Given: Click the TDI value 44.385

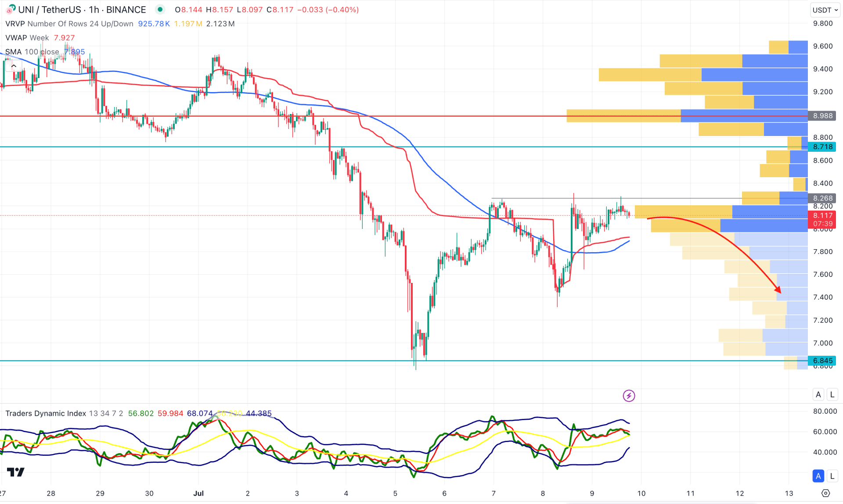Looking at the screenshot, I should coord(259,413).
